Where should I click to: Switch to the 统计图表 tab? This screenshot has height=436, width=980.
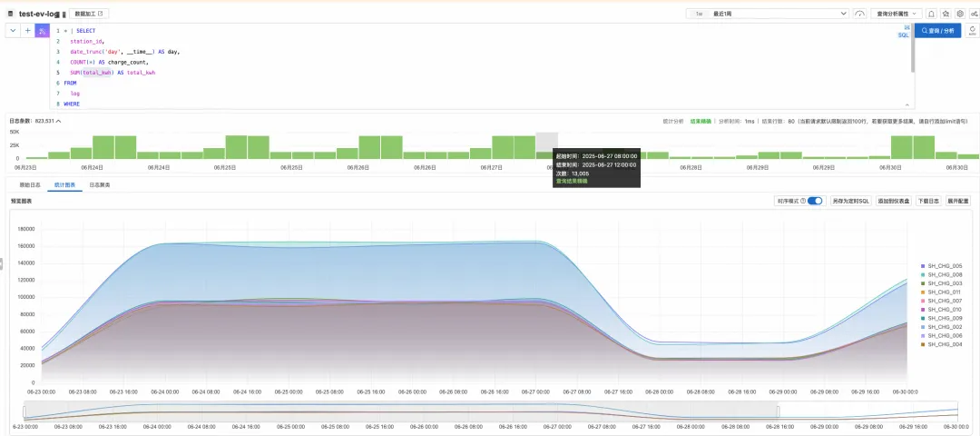click(64, 185)
